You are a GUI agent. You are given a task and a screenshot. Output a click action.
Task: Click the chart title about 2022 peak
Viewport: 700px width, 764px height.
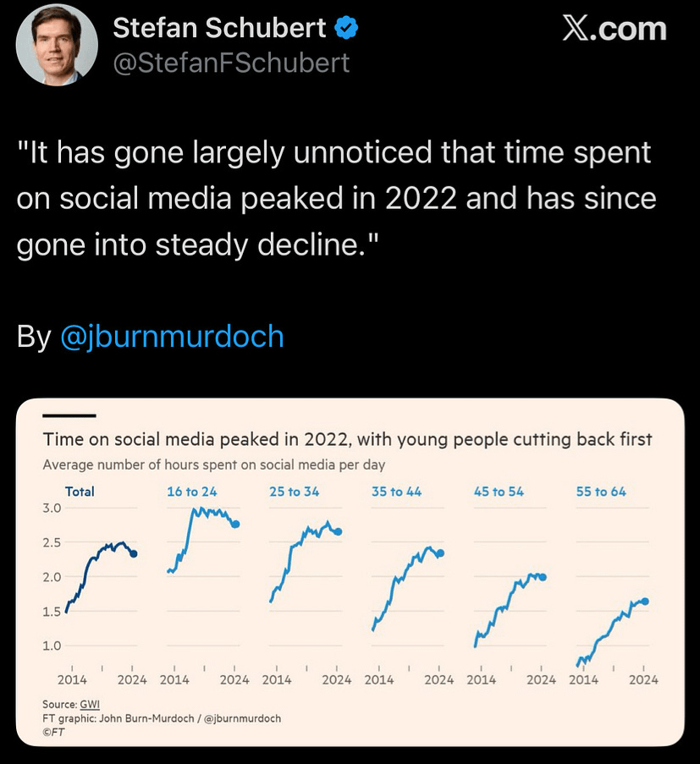point(347,439)
